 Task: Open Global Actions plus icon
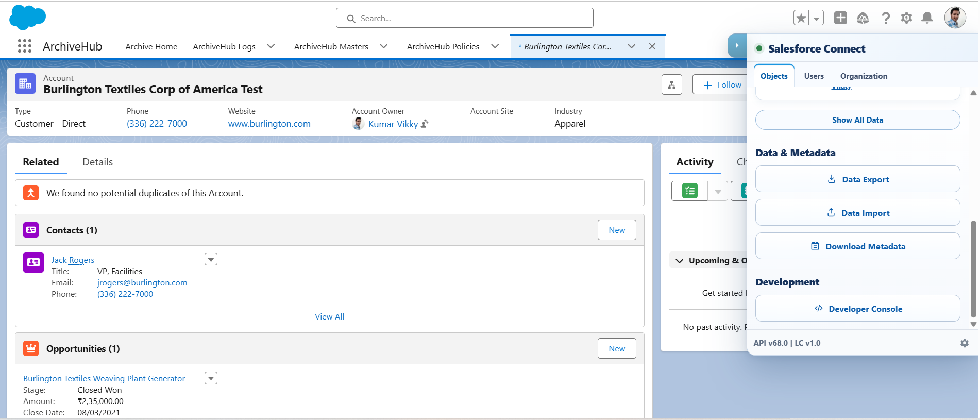coord(840,18)
